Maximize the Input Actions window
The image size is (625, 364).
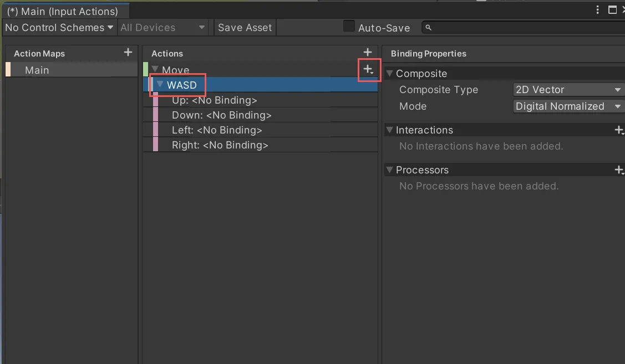coord(612,10)
